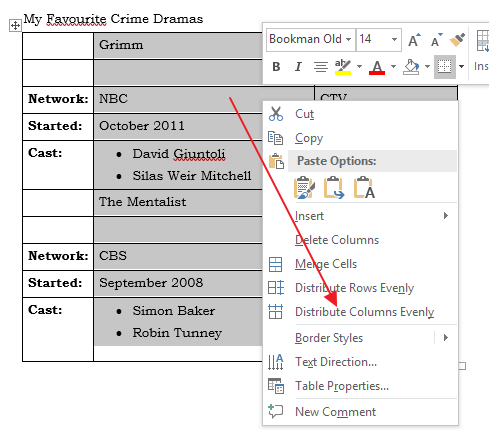Toggle the Borders button
Image resolution: width=489 pixels, height=430 pixels.
click(445, 67)
